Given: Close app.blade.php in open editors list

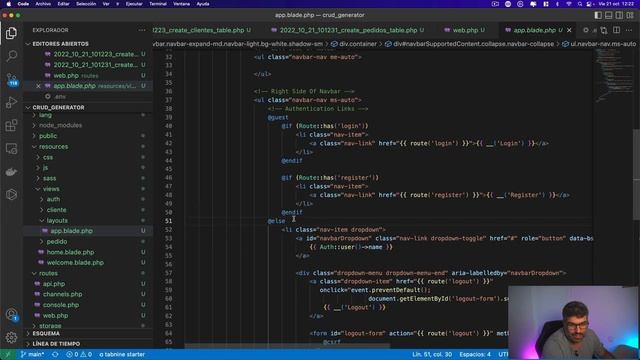Looking at the screenshot, I should (38, 86).
